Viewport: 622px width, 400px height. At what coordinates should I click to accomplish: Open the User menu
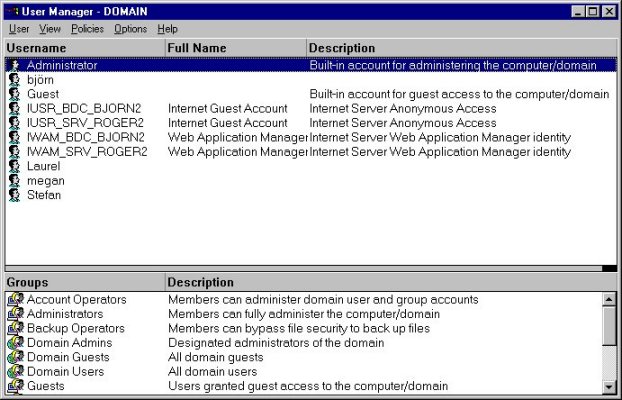tap(19, 29)
